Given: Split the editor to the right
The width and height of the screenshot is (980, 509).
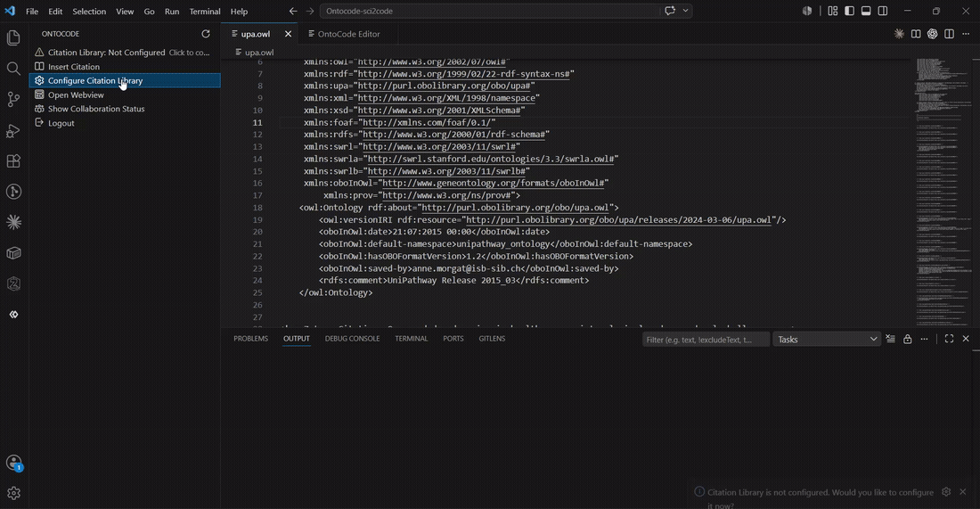Looking at the screenshot, I should tap(950, 34).
